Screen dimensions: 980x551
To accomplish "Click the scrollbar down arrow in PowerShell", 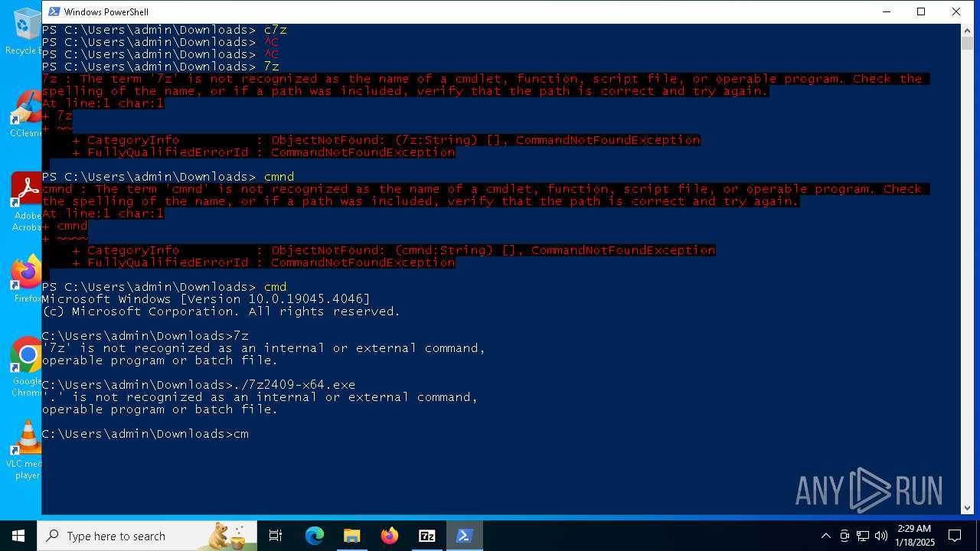I will pos(968,507).
